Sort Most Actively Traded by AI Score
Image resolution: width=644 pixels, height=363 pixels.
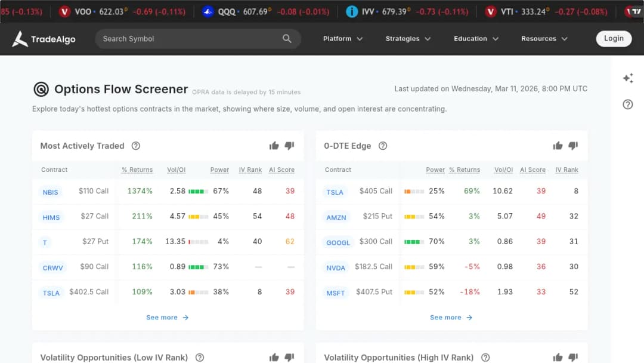pos(281,170)
